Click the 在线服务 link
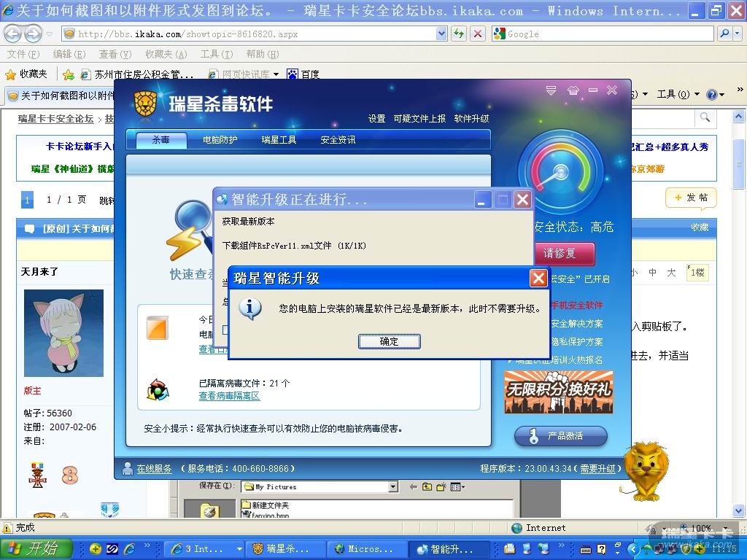 coord(154,469)
